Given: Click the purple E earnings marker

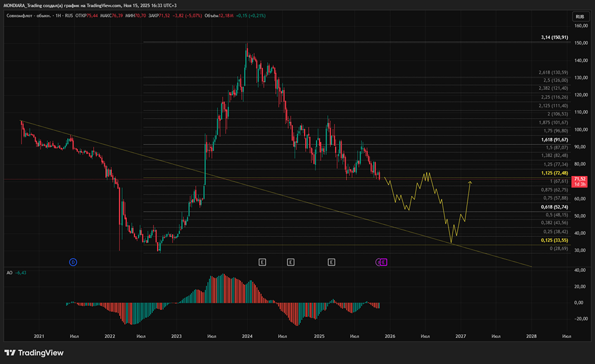Looking at the screenshot, I should tap(384, 262).
